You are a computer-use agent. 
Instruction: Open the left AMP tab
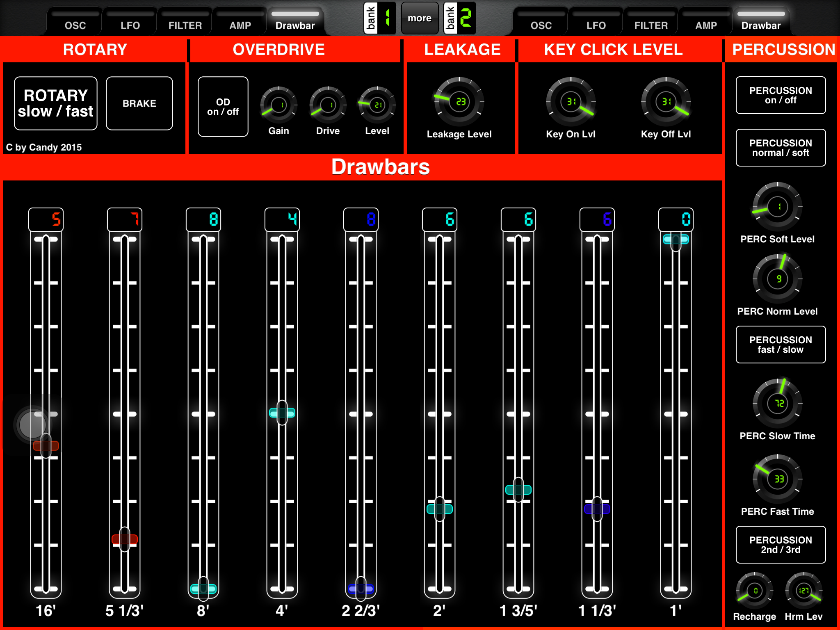point(240,21)
